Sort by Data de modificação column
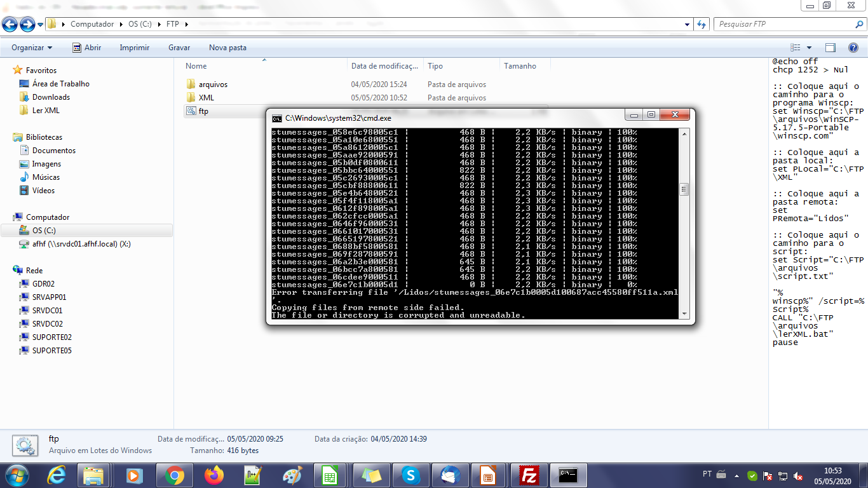This screenshot has height=488, width=868. 386,66
